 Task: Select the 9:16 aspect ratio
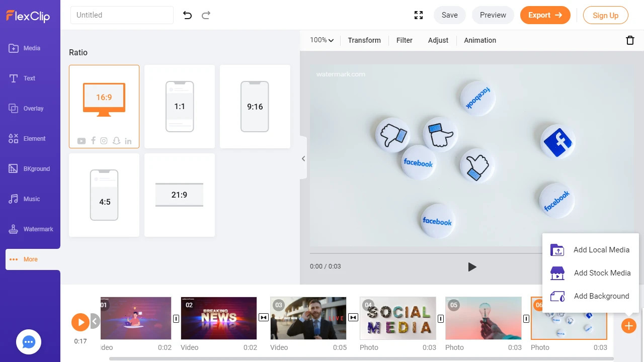click(255, 107)
